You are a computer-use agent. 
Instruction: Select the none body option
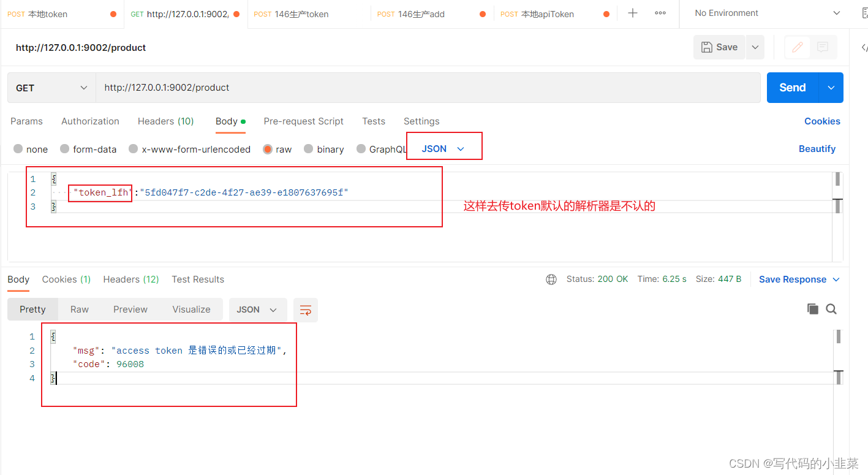pos(30,149)
